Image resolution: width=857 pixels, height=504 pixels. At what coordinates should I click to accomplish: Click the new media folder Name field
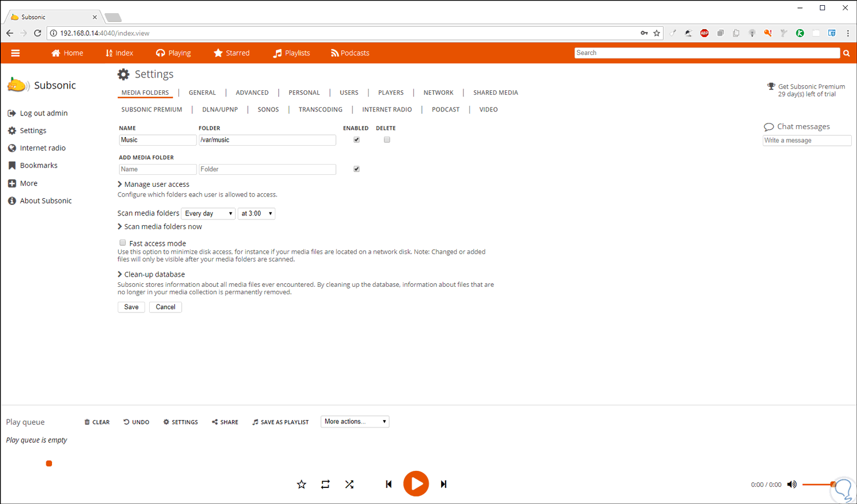point(158,169)
